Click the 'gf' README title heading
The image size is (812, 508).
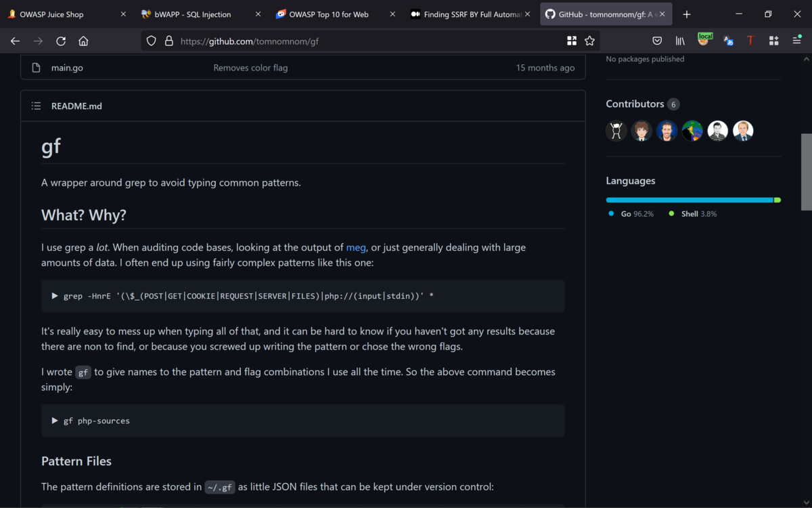51,146
